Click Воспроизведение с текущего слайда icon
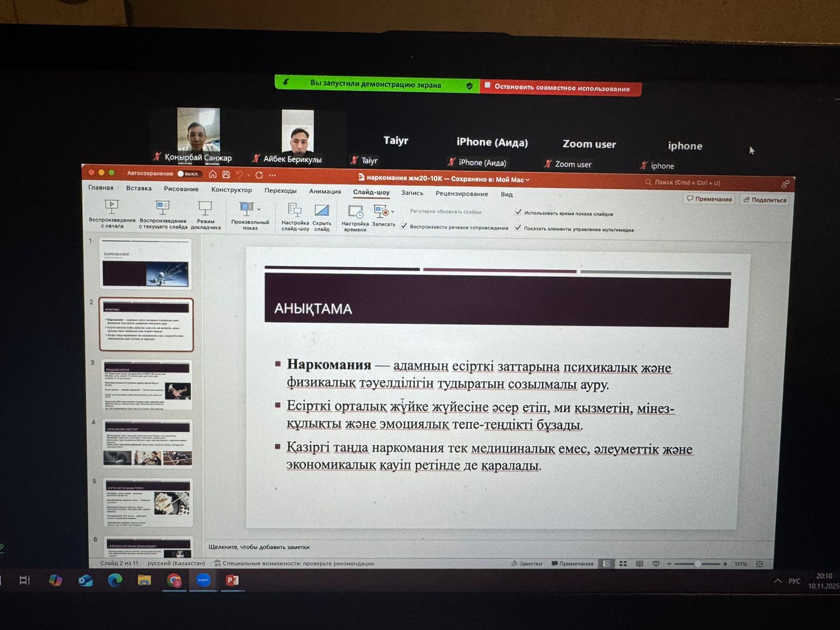Image resolution: width=840 pixels, height=630 pixels. click(163, 207)
